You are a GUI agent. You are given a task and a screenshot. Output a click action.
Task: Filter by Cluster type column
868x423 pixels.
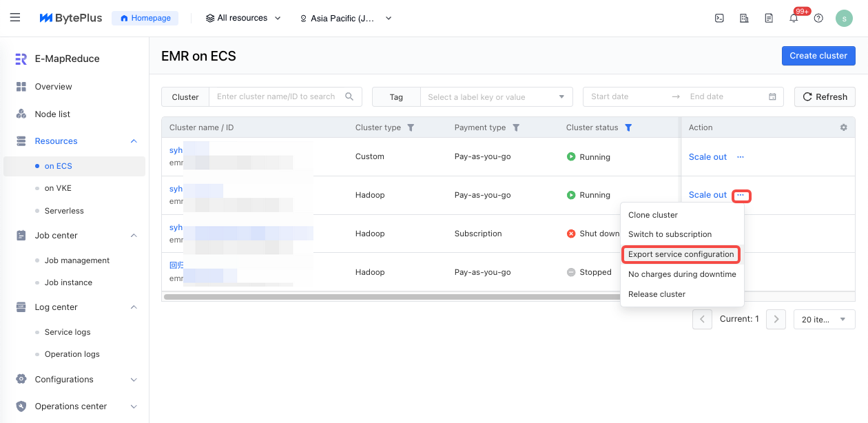point(411,127)
